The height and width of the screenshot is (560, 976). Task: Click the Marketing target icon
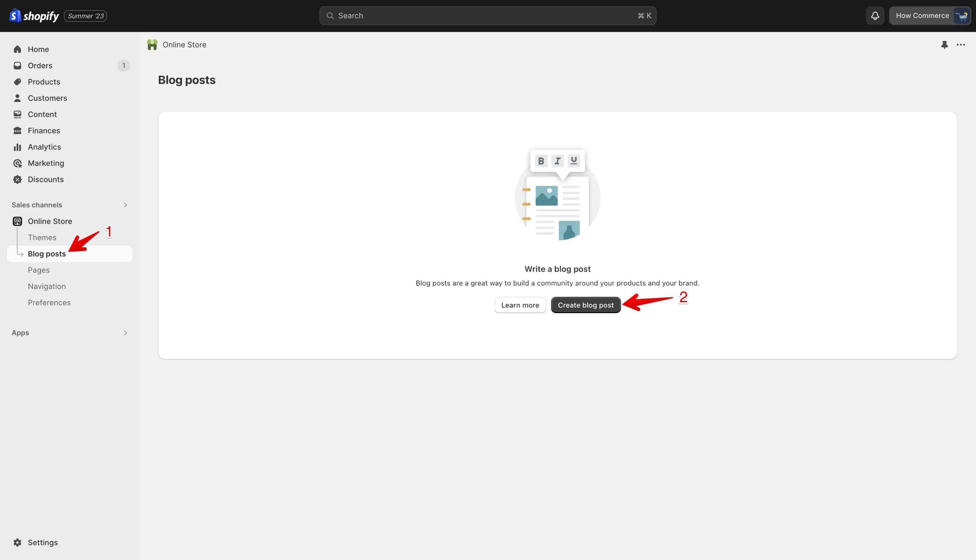(x=17, y=163)
